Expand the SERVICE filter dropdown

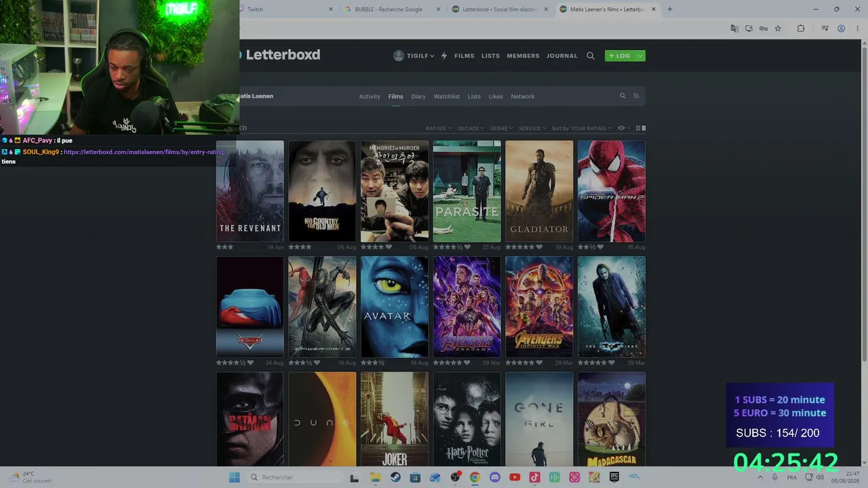[532, 128]
